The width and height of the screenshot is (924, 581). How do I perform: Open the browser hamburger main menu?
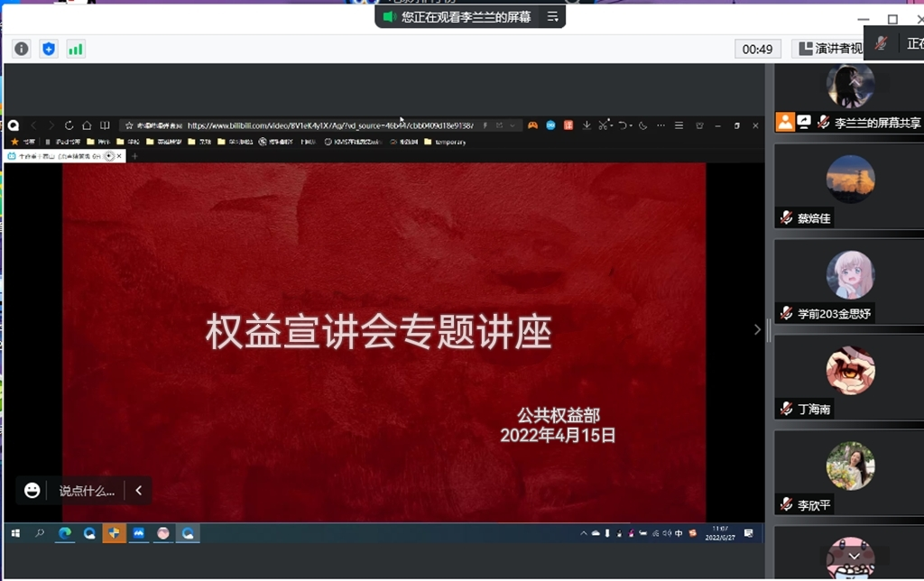[679, 125]
